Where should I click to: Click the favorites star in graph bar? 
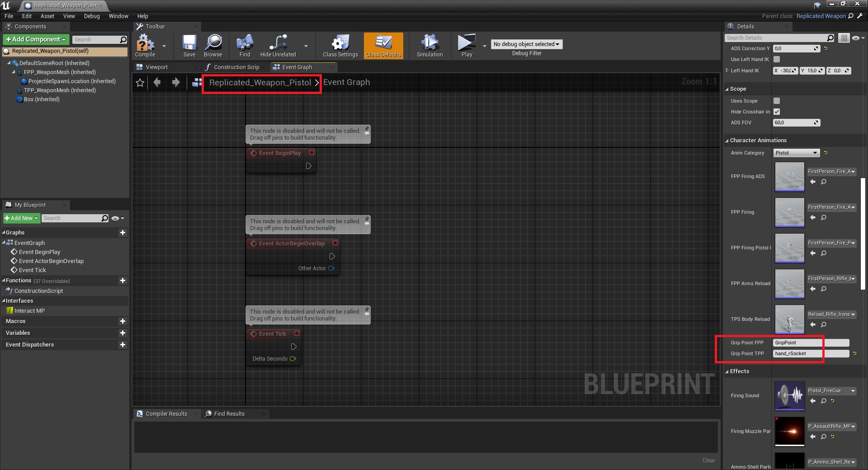[x=140, y=83]
